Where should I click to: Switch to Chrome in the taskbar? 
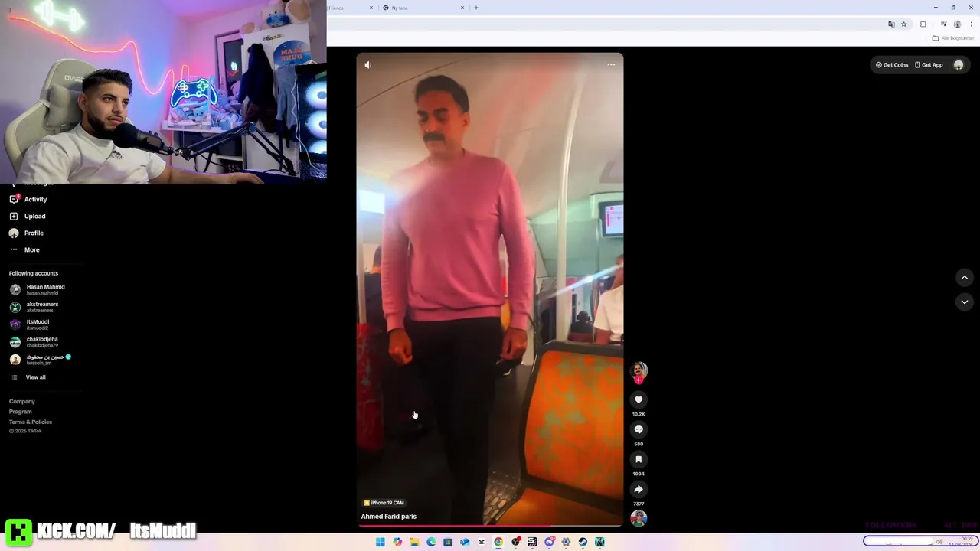click(x=498, y=542)
